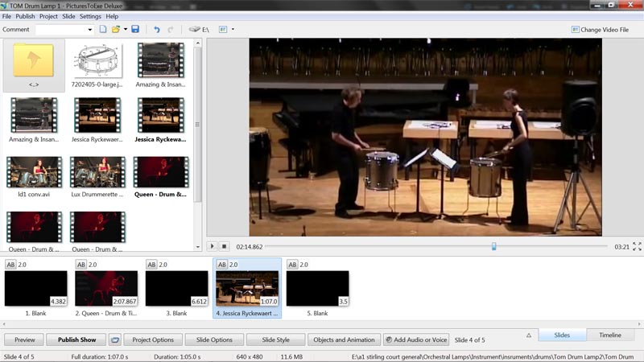This screenshot has height=362, width=644.
Task: Click the AB transition icon on slide 3
Action: tap(151, 265)
